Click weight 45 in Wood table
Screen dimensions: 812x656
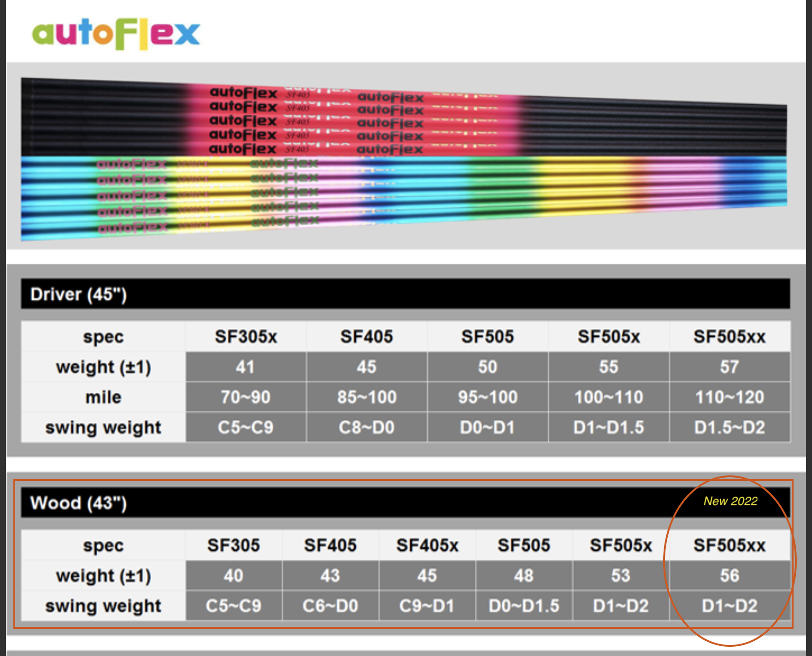pyautogui.click(x=427, y=576)
